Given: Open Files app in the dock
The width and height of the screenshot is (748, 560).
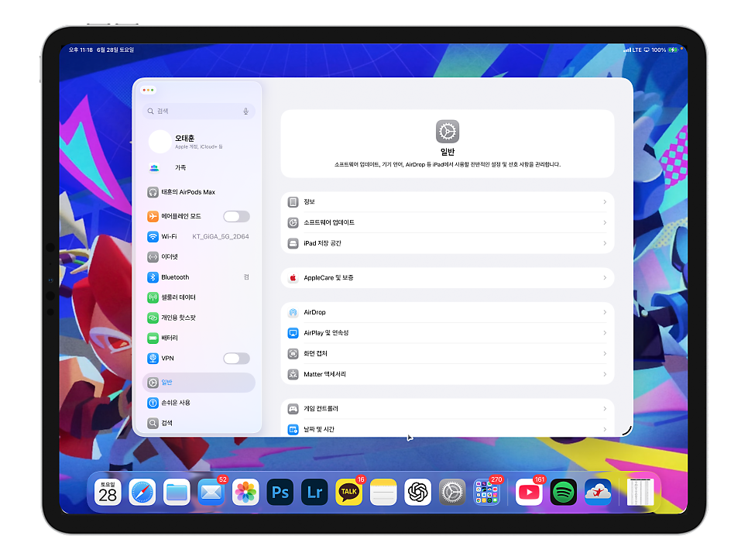Looking at the screenshot, I should click(x=177, y=493).
